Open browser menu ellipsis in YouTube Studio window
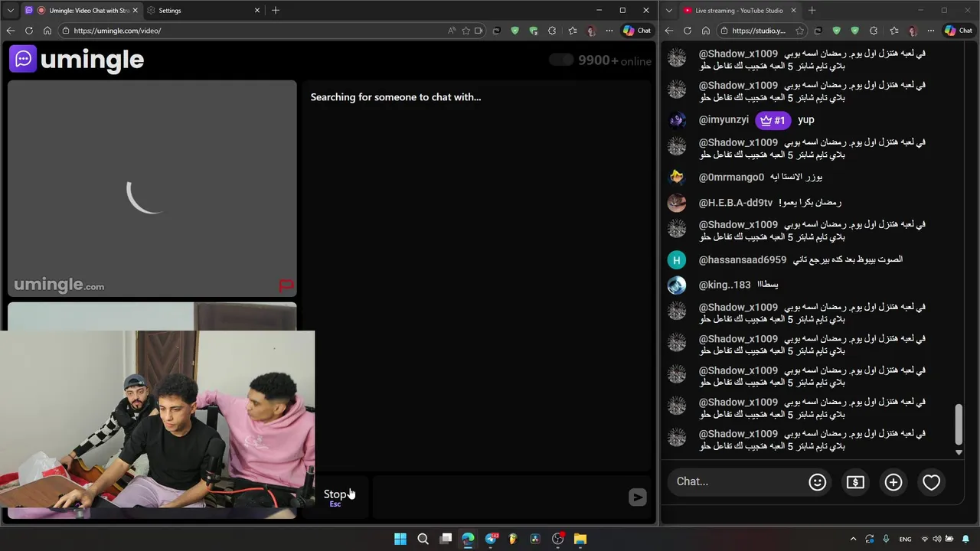 pos(930,31)
